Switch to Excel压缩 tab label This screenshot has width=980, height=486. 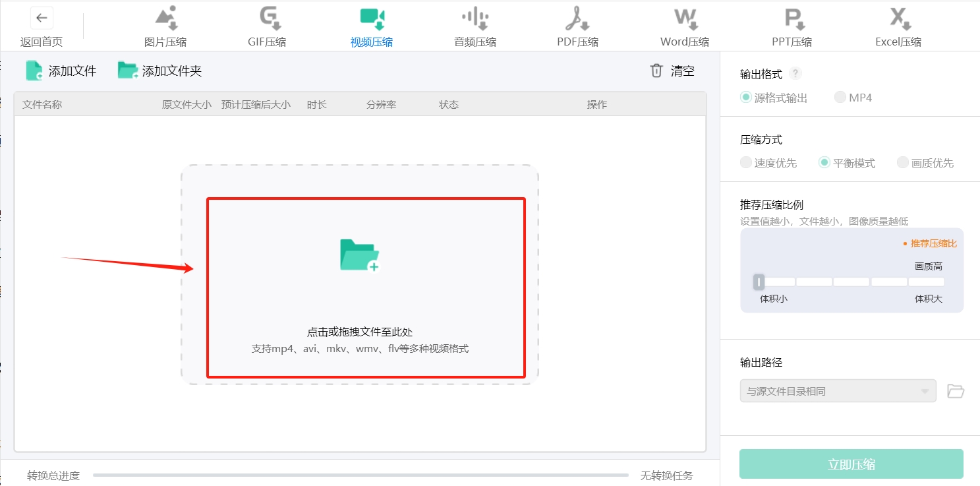point(898,42)
